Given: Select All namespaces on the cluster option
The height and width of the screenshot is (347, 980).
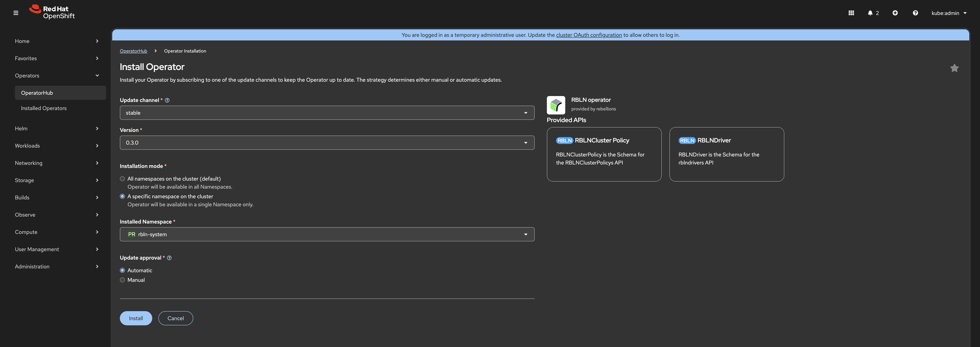Looking at the screenshot, I should point(123,179).
